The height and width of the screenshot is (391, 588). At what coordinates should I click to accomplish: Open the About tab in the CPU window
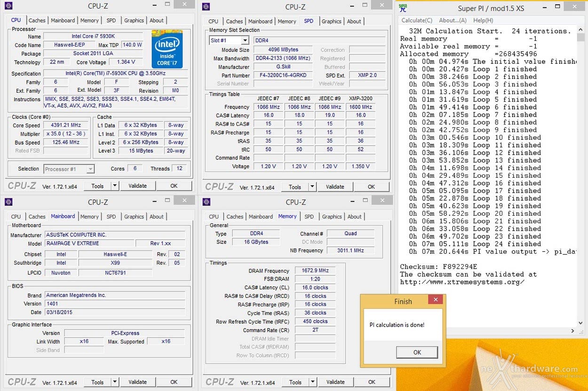(x=157, y=21)
